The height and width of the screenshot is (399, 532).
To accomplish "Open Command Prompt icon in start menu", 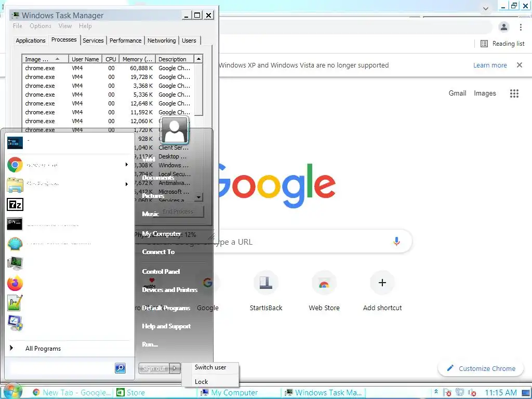I will tap(15, 223).
